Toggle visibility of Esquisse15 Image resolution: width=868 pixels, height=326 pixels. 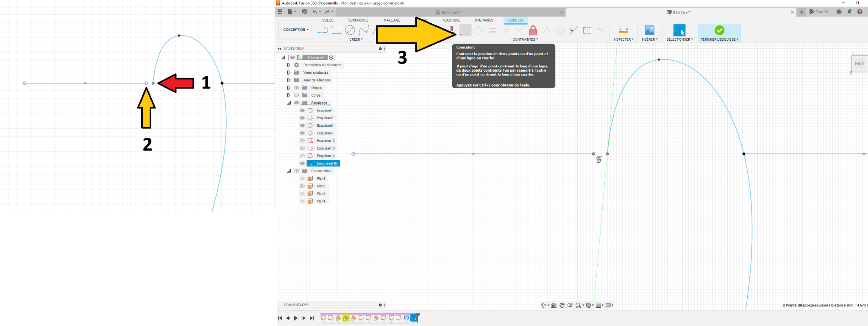pos(302,163)
